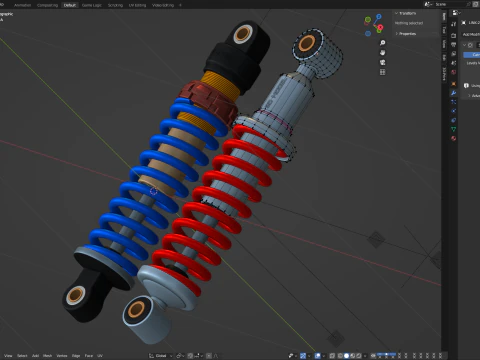Open pivot point dropdown

point(180,356)
